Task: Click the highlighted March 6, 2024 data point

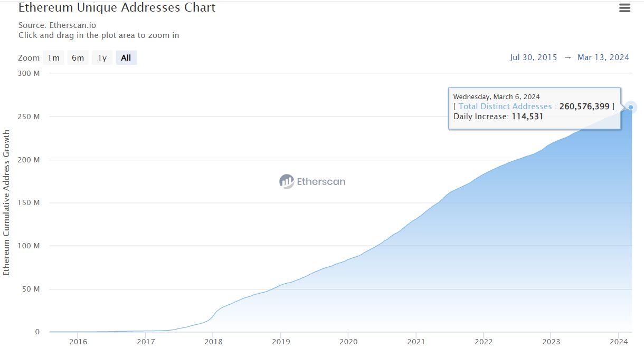Action: coord(631,108)
